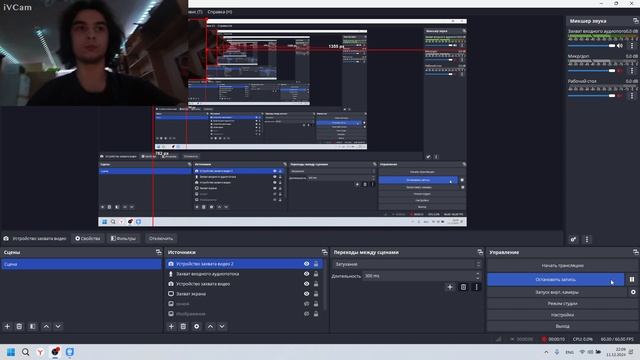Open audio mixer three-dot menu at bottom
The image size is (640, 360).
587,240
